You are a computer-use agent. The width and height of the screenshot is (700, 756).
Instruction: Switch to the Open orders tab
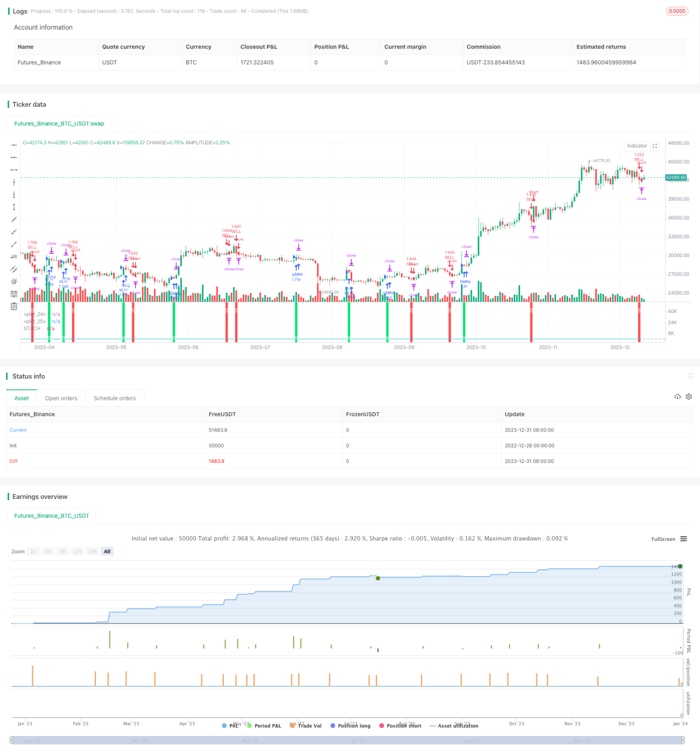[61, 398]
